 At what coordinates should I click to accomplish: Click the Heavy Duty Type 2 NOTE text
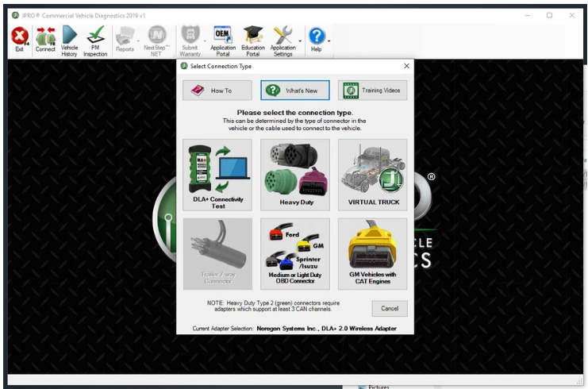[x=274, y=306]
